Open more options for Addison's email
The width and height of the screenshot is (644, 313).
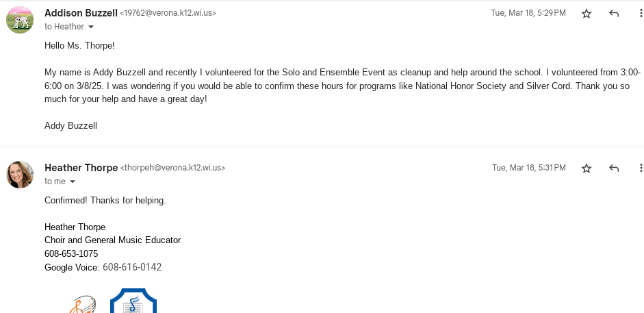click(x=641, y=13)
